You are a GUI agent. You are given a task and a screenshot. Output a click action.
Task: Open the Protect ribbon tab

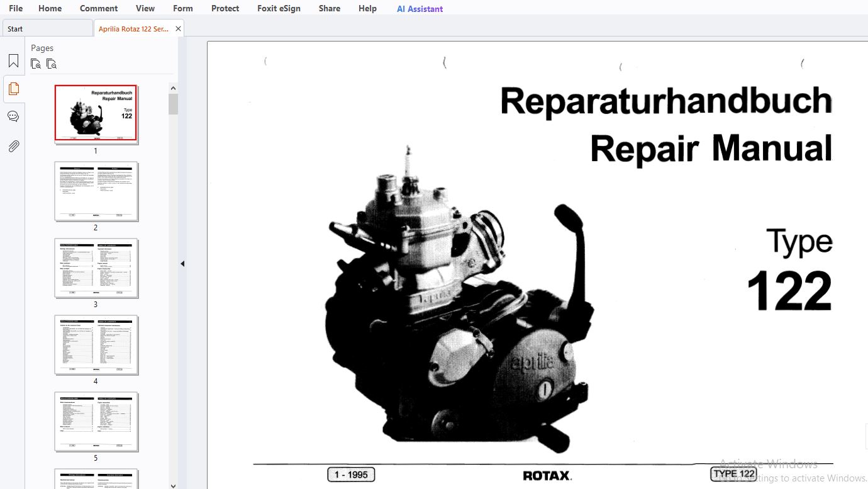click(225, 8)
